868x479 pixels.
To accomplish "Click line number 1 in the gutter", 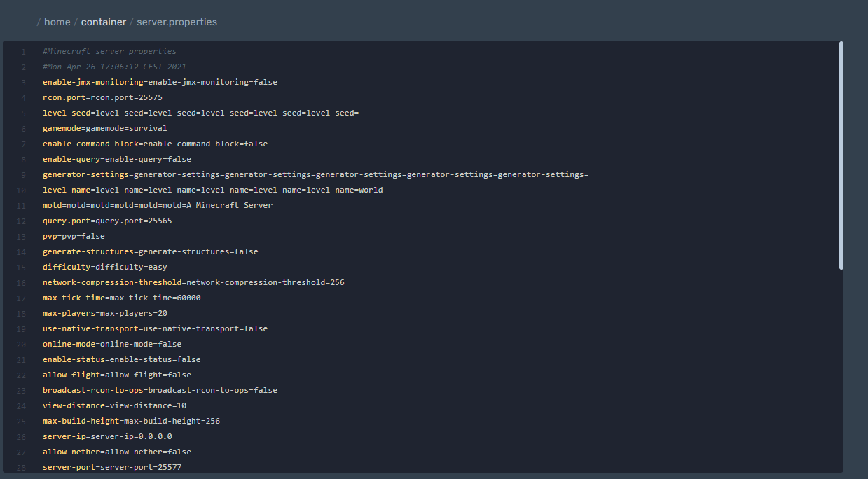I will [24, 52].
